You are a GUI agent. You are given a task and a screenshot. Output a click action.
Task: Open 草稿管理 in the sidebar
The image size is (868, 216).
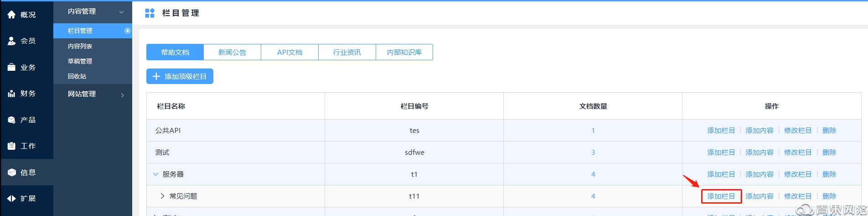[80, 61]
